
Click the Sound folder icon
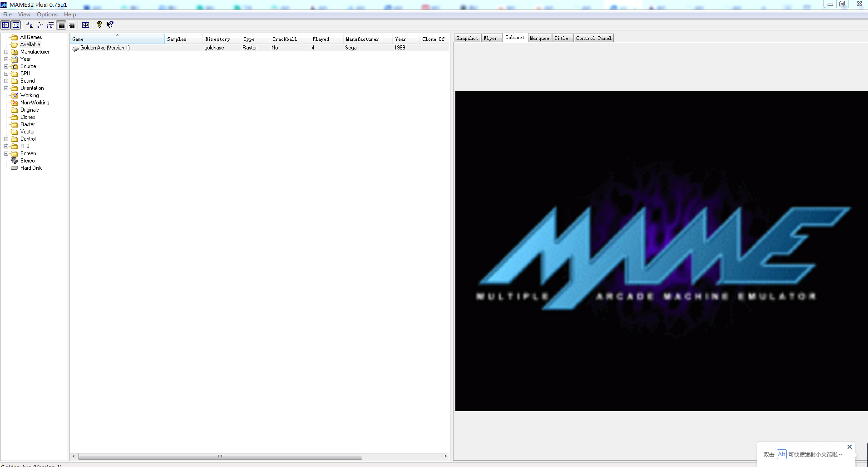[x=15, y=81]
